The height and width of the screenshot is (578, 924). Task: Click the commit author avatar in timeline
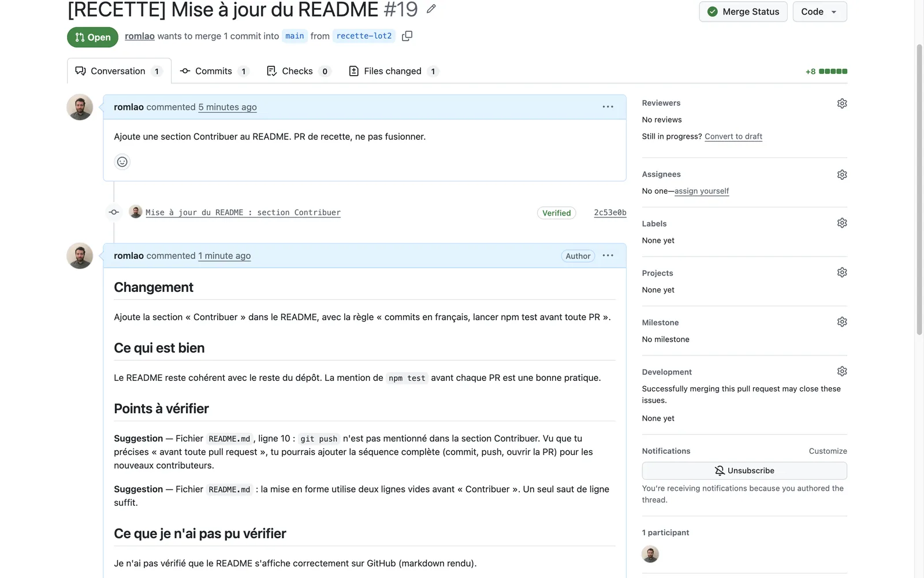(136, 212)
